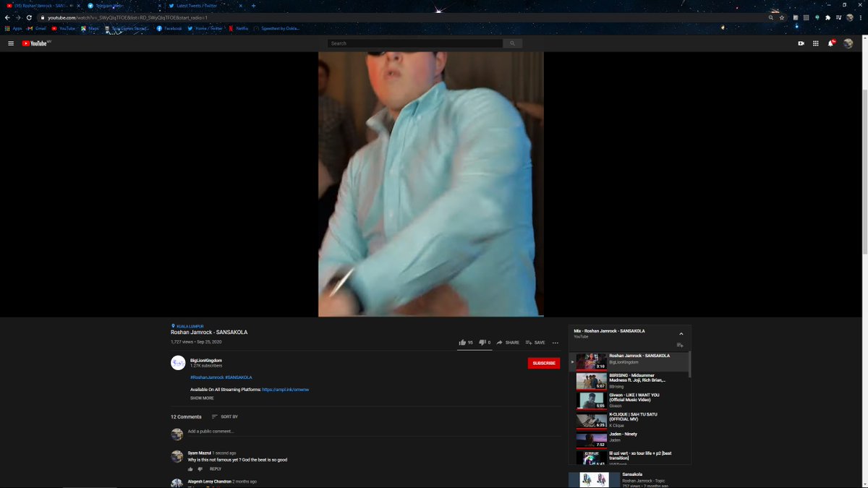
Task: Open browser extensions puzzle icon
Action: tap(827, 17)
